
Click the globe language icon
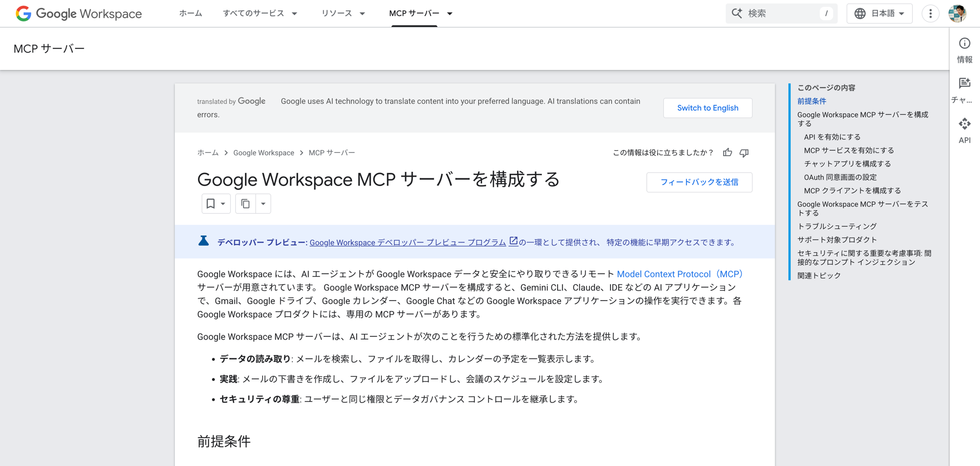point(860,13)
